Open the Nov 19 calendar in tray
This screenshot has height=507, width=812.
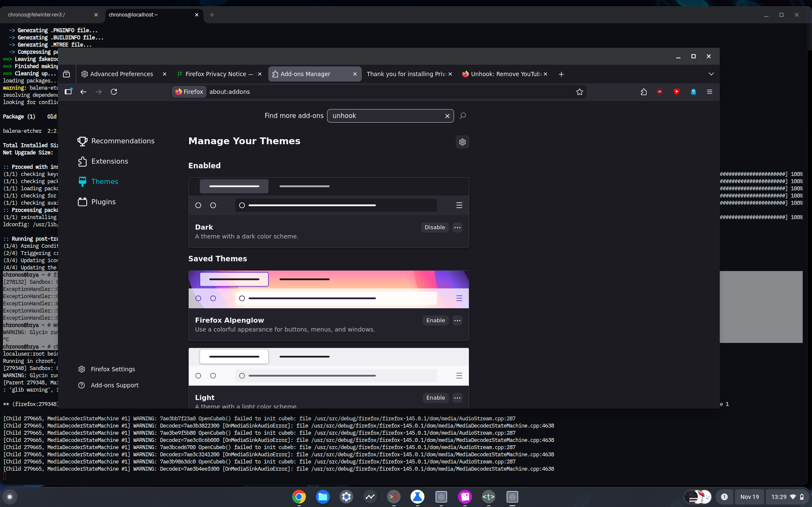[749, 497]
